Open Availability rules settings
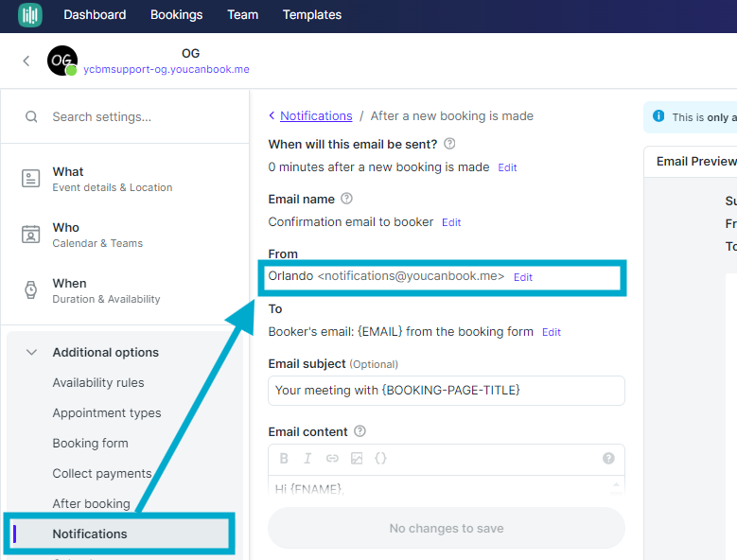 click(x=98, y=383)
